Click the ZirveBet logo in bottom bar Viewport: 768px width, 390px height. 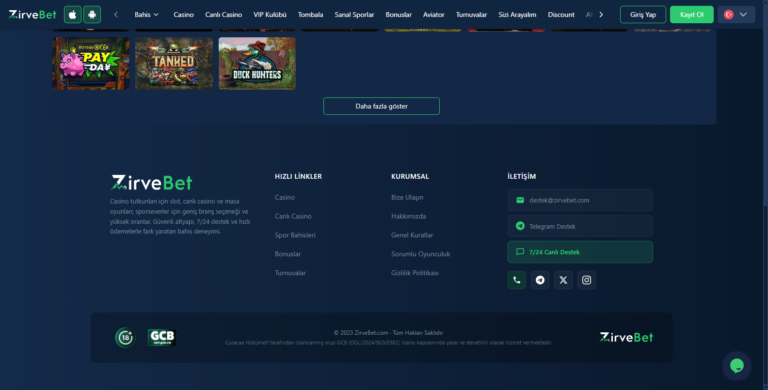626,337
